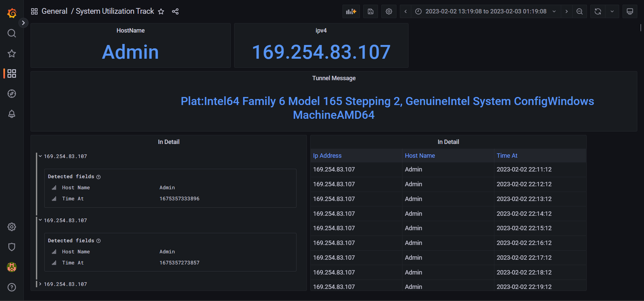Zoom out the time range

pos(579,11)
